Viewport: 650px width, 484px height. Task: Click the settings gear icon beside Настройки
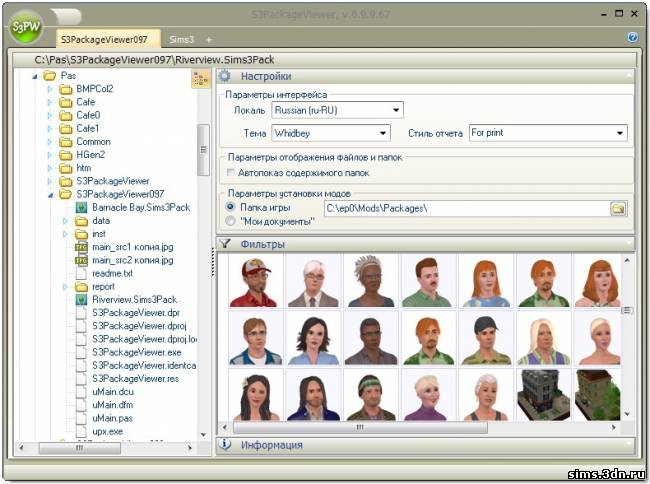[225, 76]
